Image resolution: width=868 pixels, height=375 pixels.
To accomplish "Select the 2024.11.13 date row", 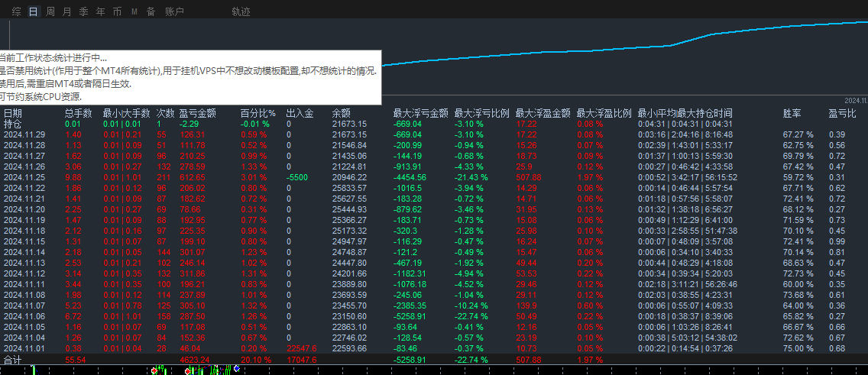I will click(x=25, y=263).
